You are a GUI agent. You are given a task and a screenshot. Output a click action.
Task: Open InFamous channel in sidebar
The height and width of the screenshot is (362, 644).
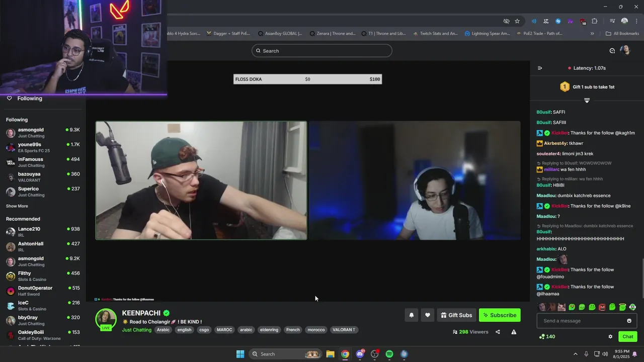pos(43,162)
